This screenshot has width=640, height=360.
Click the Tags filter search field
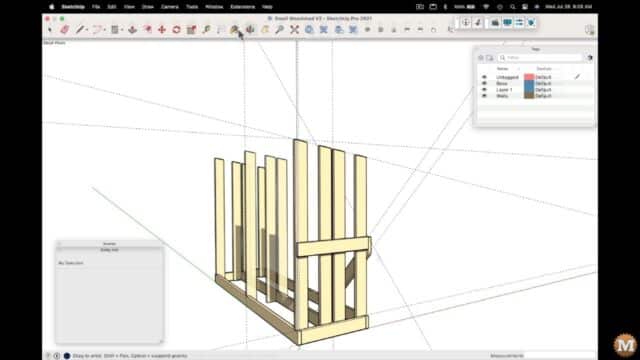(540, 58)
